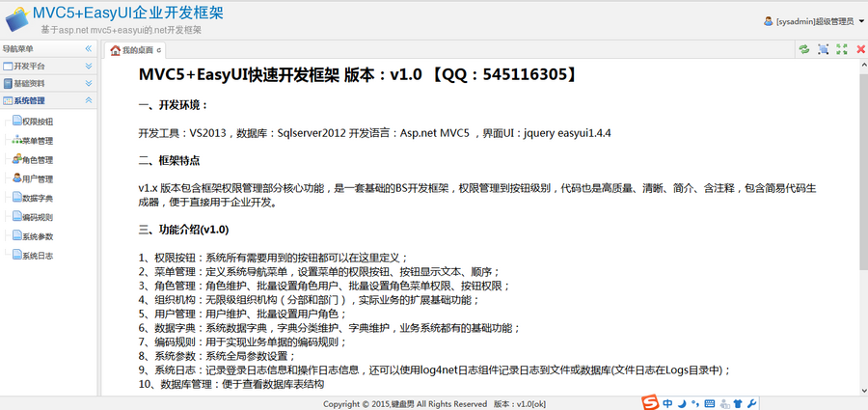Click the 导航菜单 panel title

tap(17, 49)
